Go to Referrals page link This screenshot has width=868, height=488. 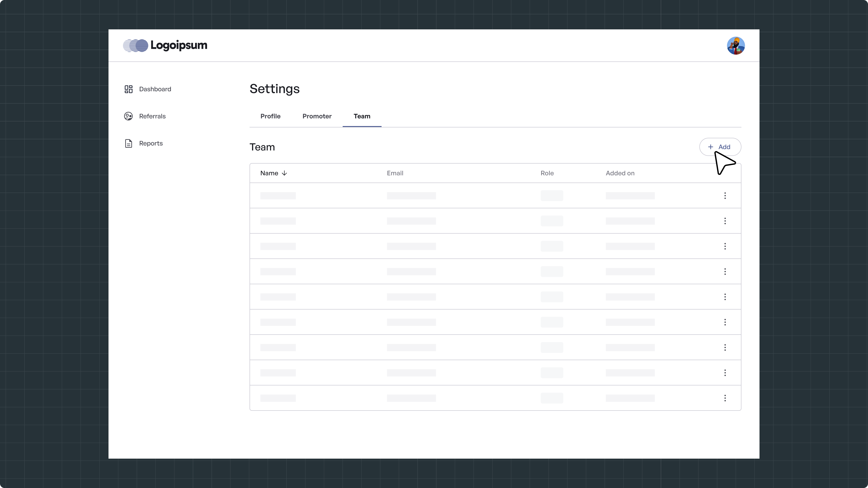point(152,116)
